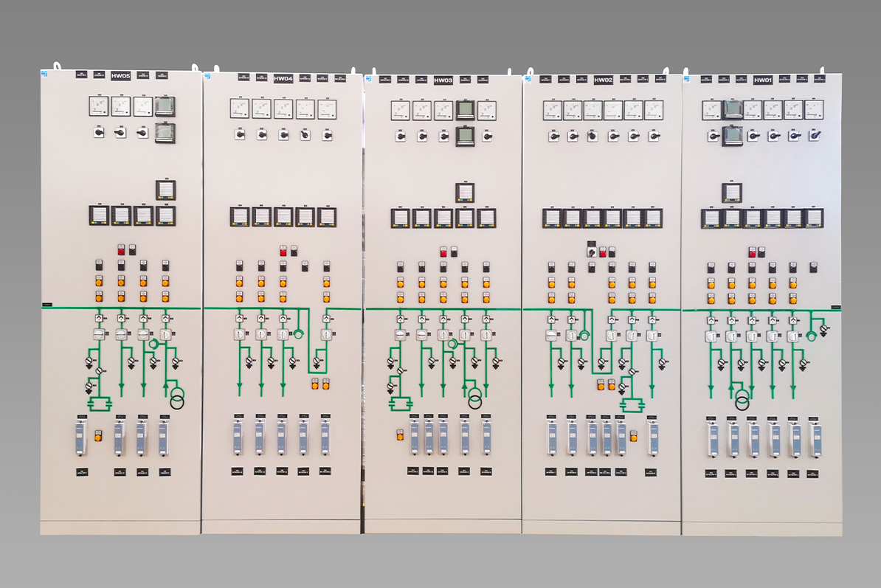Select the leftmost analog meter on HW05
The width and height of the screenshot is (881, 588).
coord(99,106)
